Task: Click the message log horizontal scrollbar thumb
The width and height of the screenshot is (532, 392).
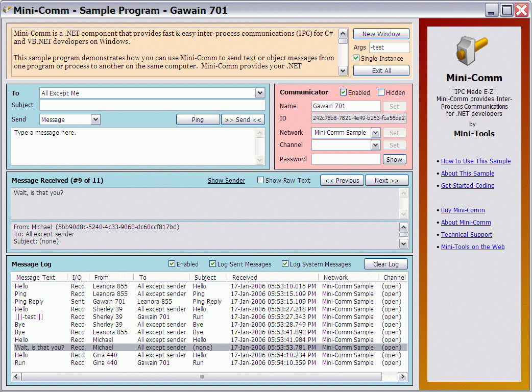Action: click(x=202, y=376)
